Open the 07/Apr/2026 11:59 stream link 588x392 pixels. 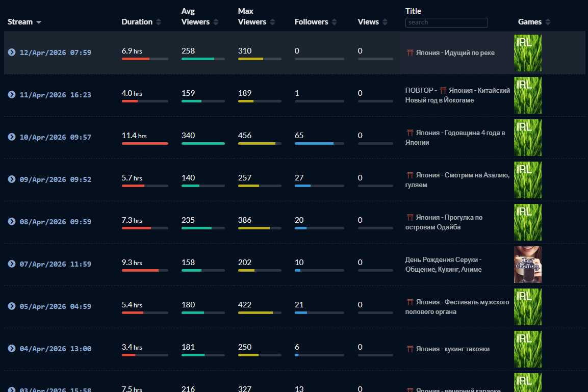(56, 264)
